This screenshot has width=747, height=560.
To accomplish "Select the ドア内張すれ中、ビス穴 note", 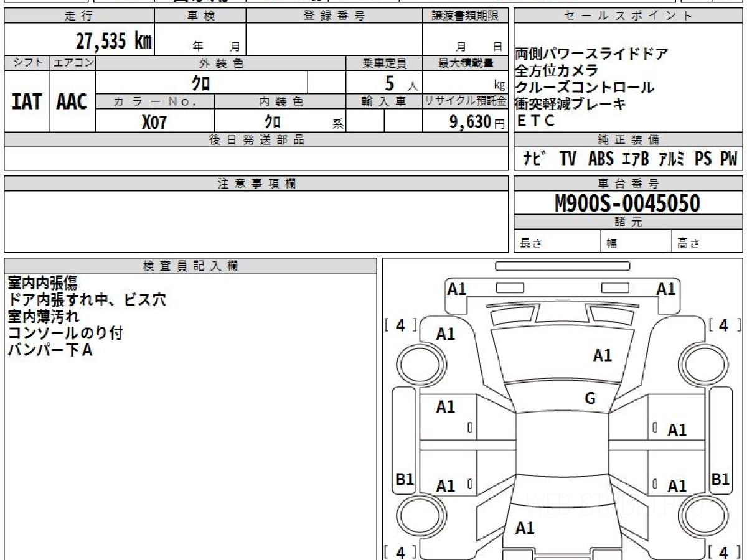I will [x=87, y=300].
